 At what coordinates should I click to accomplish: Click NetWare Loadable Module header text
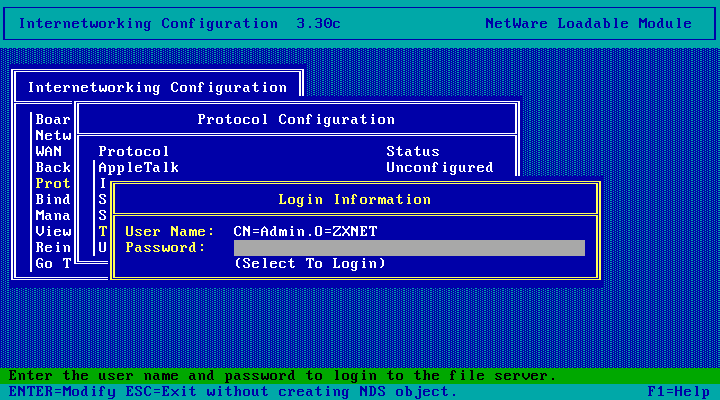coord(588,23)
